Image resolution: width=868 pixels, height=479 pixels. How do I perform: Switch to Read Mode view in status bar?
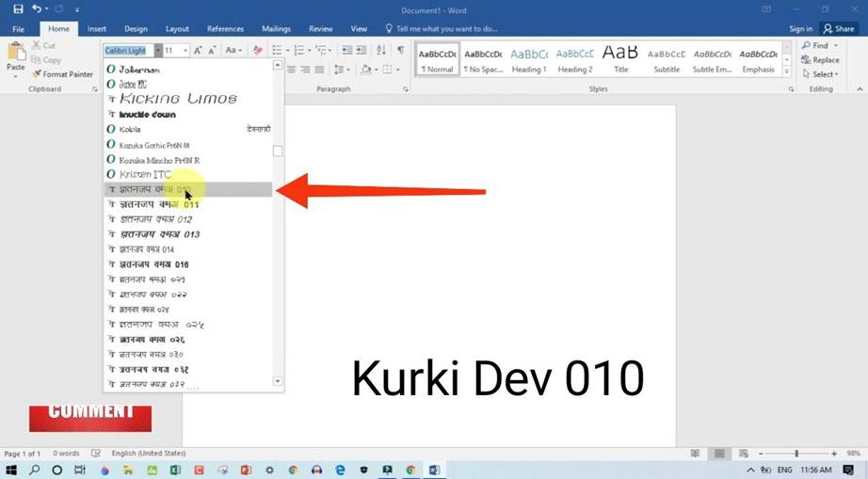696,454
